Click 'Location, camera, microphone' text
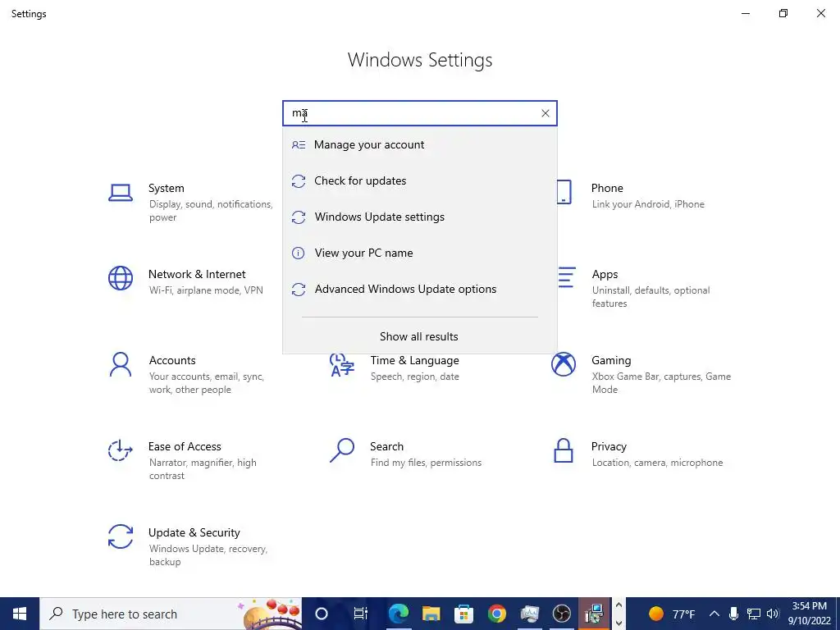The width and height of the screenshot is (840, 630). (x=657, y=463)
